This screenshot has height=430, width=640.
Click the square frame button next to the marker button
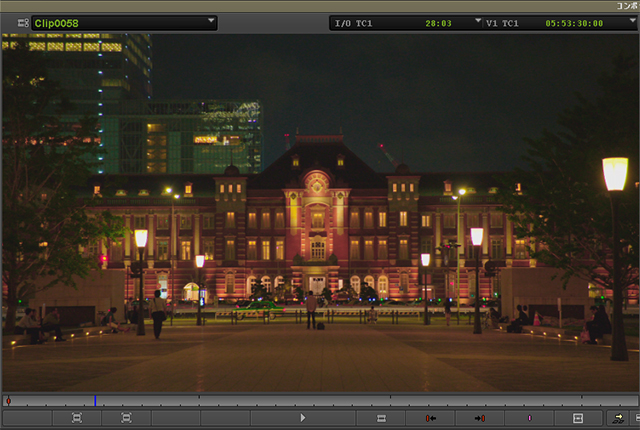pyautogui.click(x=578, y=418)
